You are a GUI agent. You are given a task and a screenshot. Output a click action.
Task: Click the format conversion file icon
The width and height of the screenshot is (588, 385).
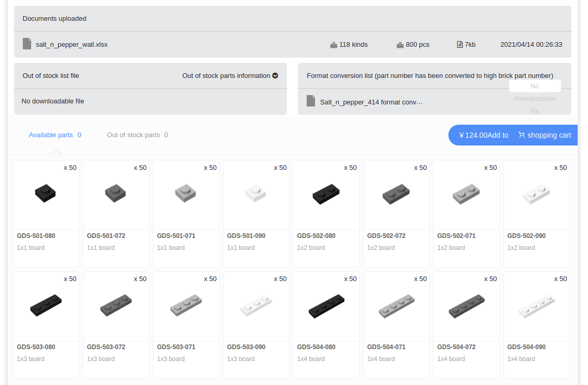tap(311, 101)
